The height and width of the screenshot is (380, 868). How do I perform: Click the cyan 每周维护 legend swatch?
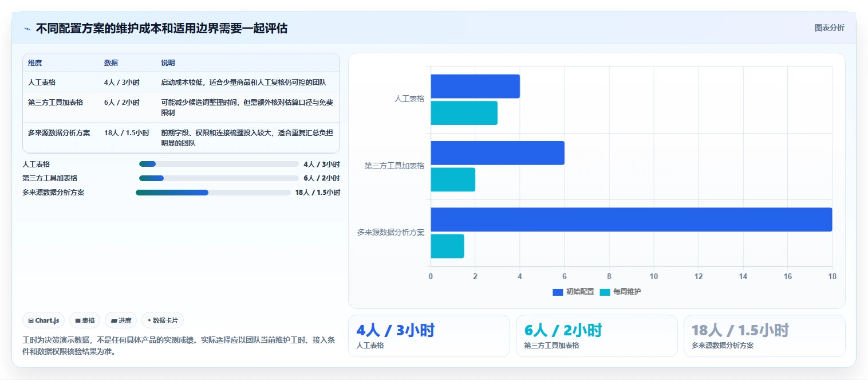pyautogui.click(x=605, y=292)
